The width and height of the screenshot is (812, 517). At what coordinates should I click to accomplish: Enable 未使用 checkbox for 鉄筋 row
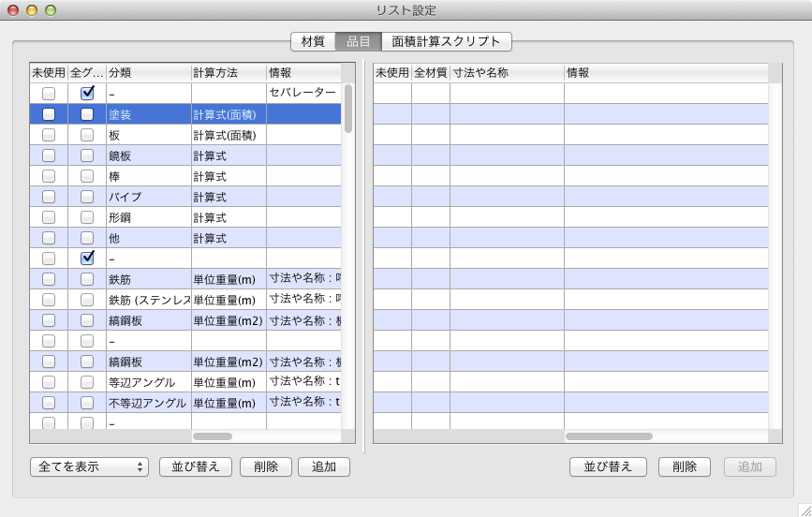pos(49,279)
